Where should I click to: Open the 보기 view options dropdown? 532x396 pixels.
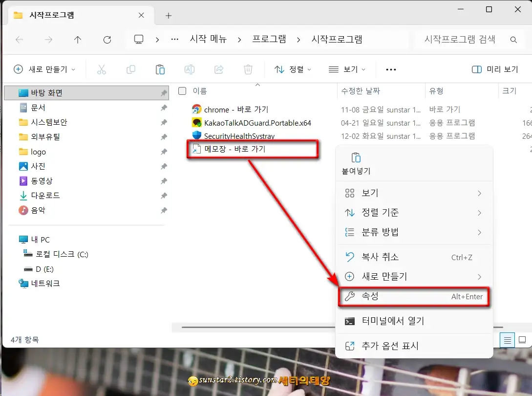(x=347, y=69)
